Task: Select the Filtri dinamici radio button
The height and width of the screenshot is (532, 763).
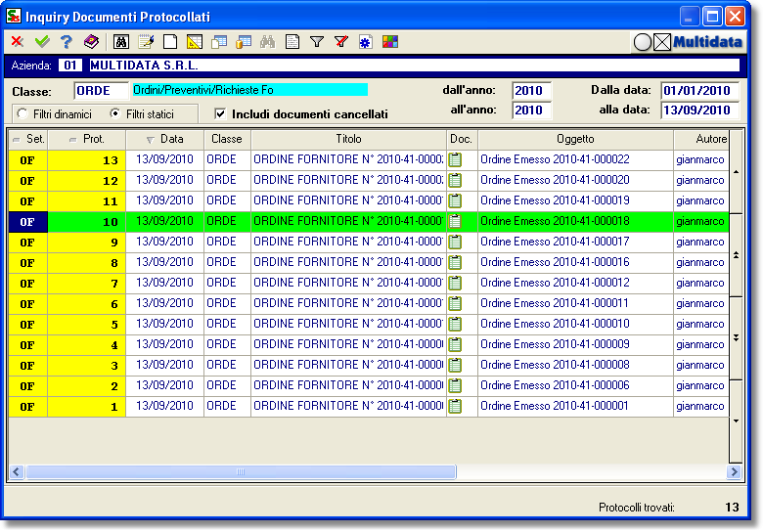Action: tap(22, 113)
